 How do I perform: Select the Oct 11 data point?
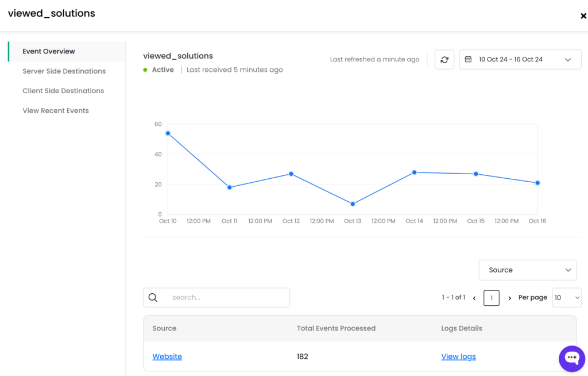(230, 187)
